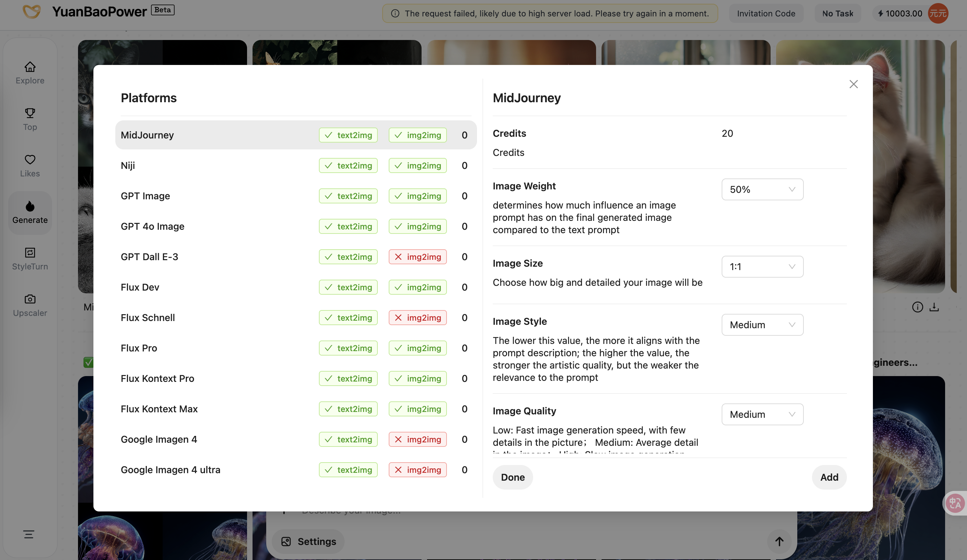Click the Credits value 20

pos(727,133)
